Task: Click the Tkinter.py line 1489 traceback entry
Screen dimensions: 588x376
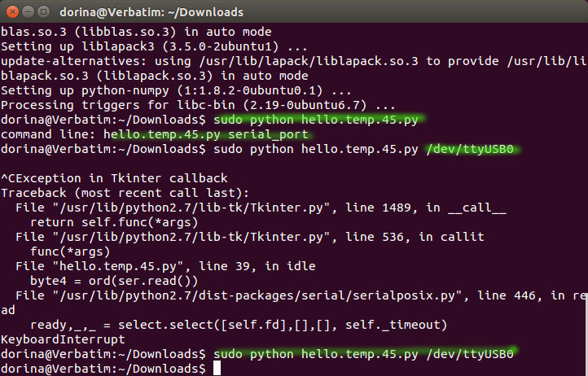Action: [261, 208]
